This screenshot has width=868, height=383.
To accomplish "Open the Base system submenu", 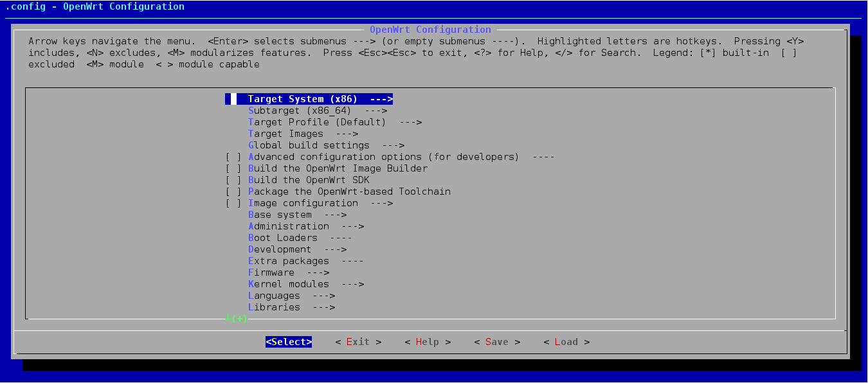I will (x=298, y=215).
